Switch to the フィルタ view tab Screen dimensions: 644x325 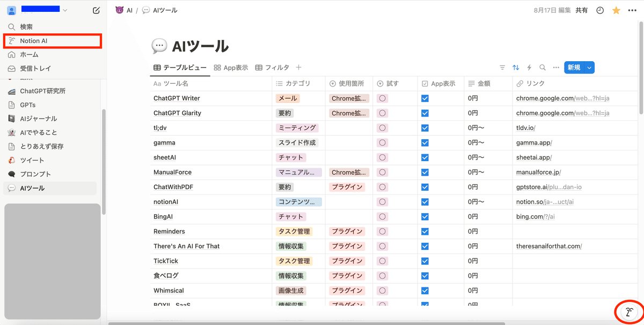tap(272, 68)
